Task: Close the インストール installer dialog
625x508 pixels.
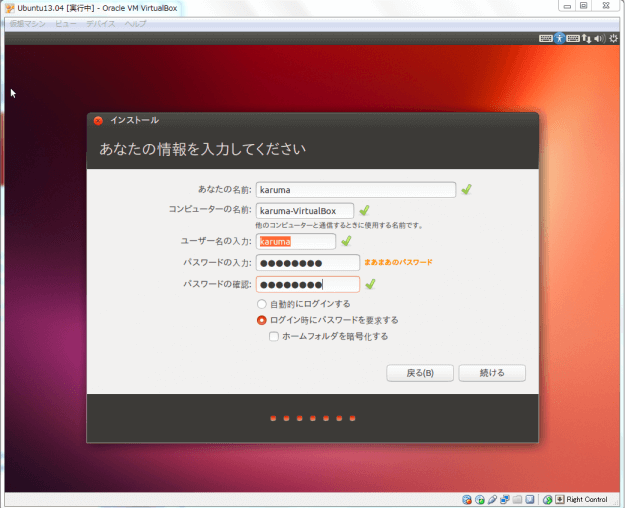Action: (98, 121)
